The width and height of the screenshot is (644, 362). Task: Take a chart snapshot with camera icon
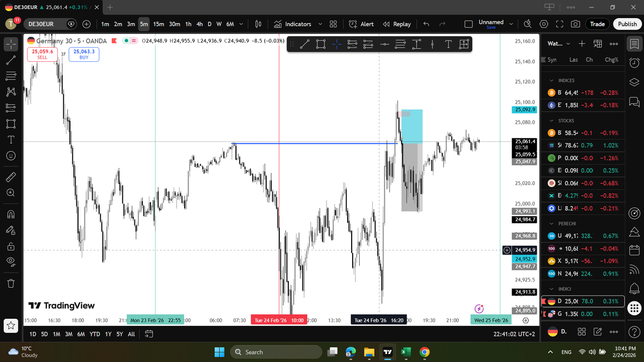575,24
